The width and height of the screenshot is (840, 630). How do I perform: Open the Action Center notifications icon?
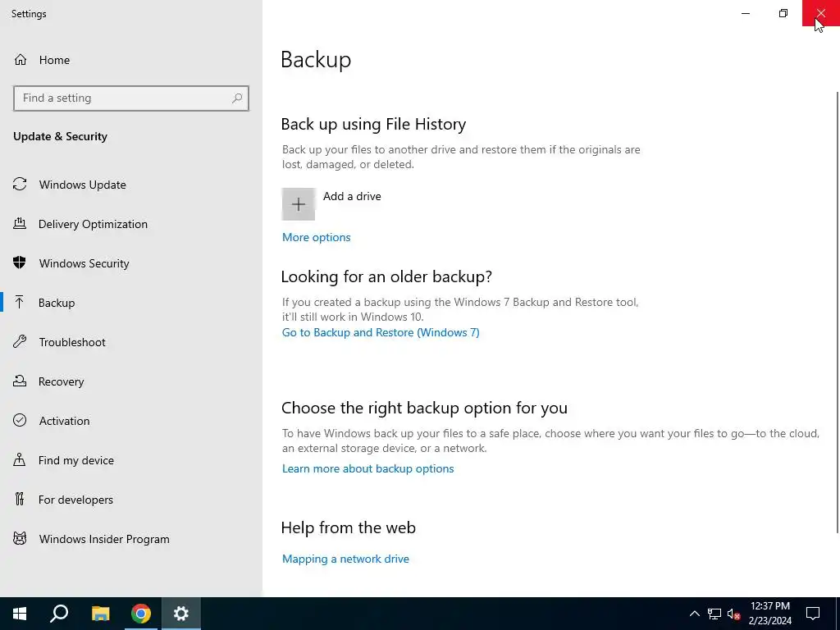tap(813, 614)
